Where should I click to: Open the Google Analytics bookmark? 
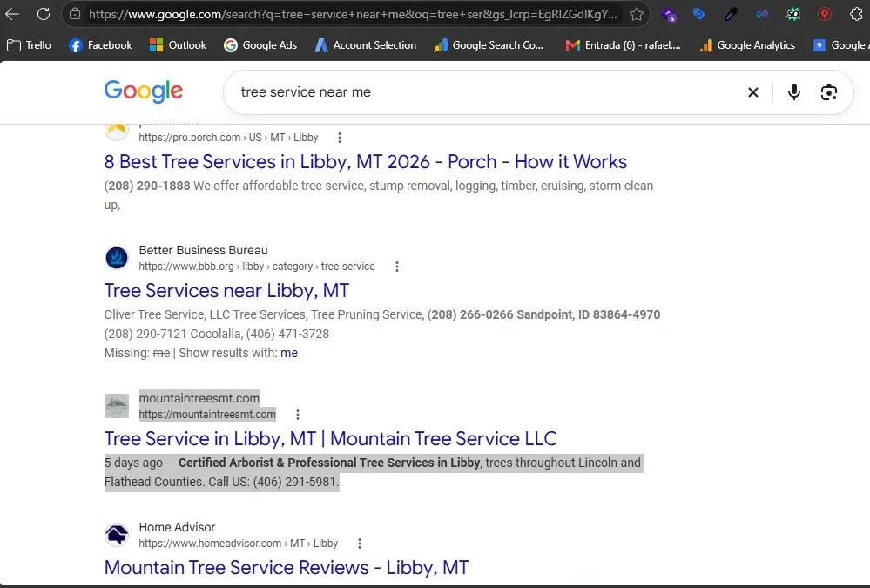point(747,45)
